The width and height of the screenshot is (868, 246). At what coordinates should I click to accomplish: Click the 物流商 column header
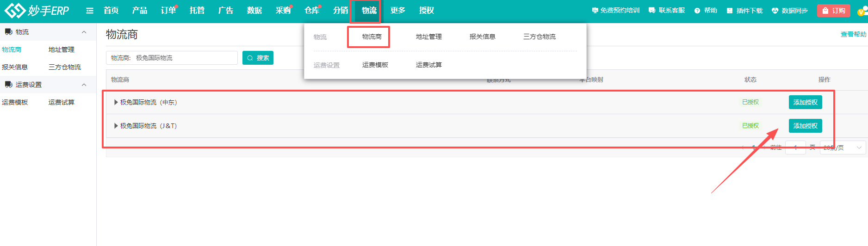120,80
